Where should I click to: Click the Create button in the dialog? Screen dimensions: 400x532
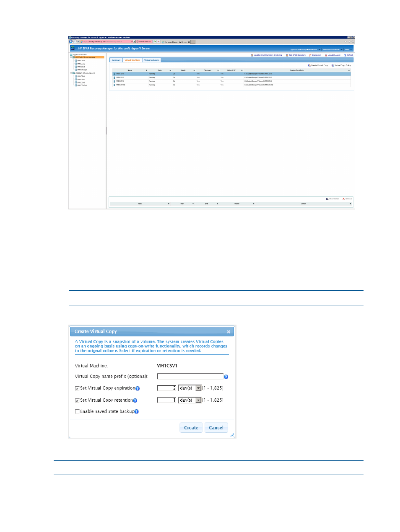191,428
